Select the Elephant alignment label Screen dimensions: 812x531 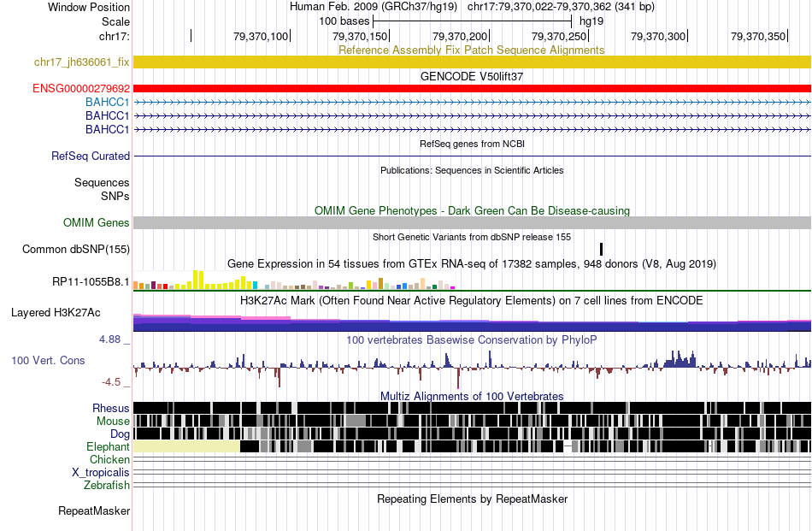pyautogui.click(x=108, y=446)
